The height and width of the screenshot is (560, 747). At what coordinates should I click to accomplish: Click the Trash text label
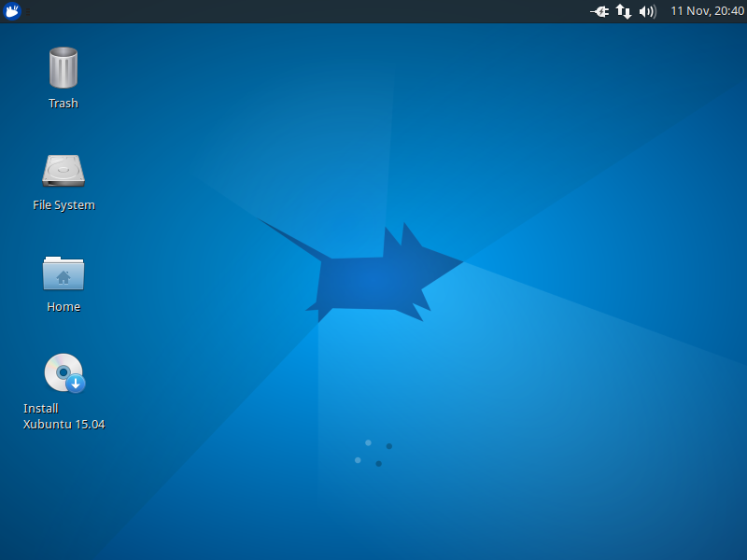click(x=63, y=104)
